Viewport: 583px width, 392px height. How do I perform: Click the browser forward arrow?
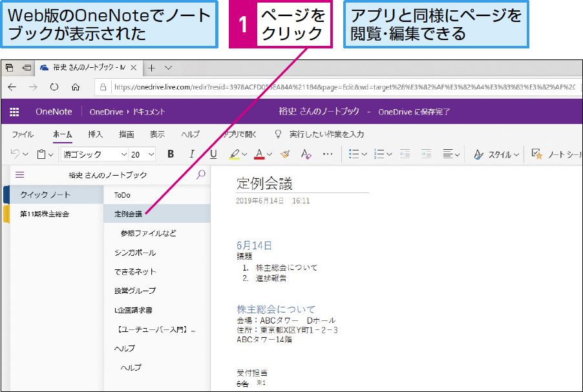pyautogui.click(x=33, y=87)
